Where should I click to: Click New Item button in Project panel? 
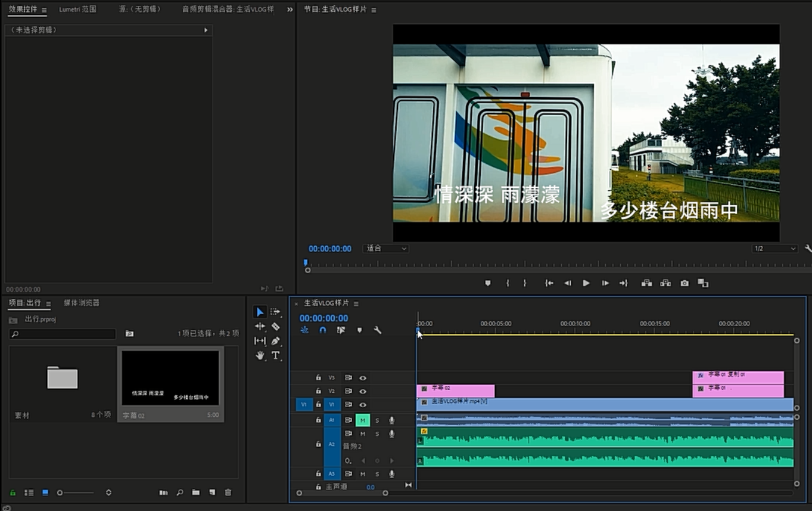(212, 493)
